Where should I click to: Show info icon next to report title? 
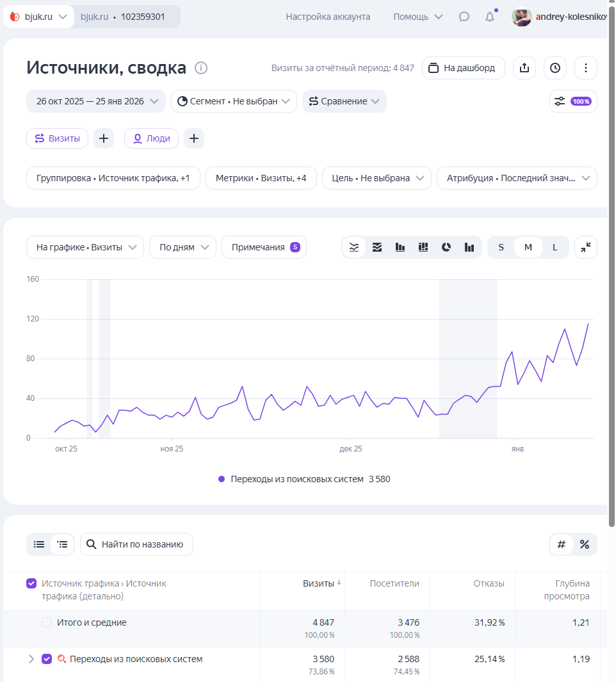coord(200,68)
